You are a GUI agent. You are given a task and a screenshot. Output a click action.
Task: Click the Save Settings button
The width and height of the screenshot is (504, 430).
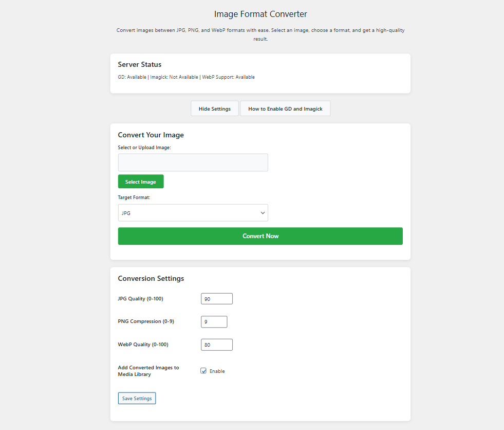coord(137,399)
